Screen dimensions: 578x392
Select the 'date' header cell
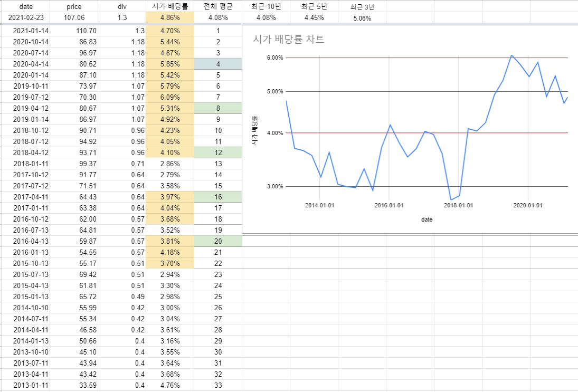[x=26, y=6]
